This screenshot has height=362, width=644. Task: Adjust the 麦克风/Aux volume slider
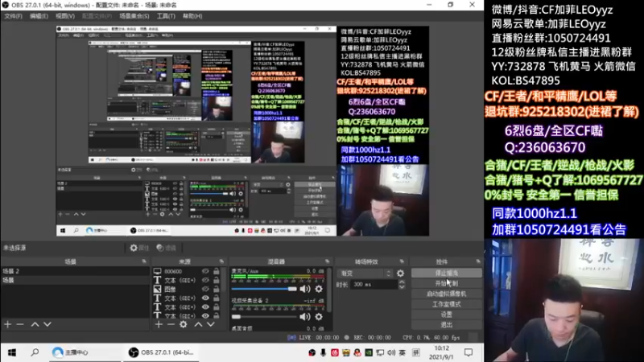coord(264,289)
